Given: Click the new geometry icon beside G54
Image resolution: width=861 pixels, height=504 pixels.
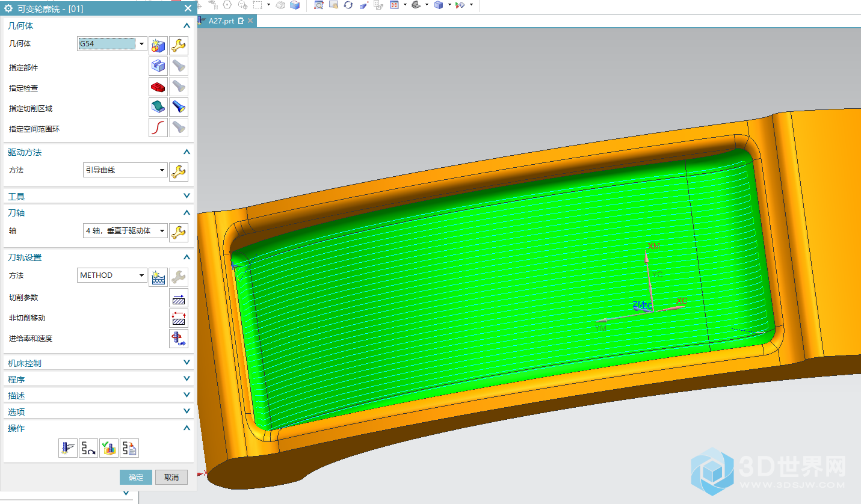Looking at the screenshot, I should pos(158,46).
